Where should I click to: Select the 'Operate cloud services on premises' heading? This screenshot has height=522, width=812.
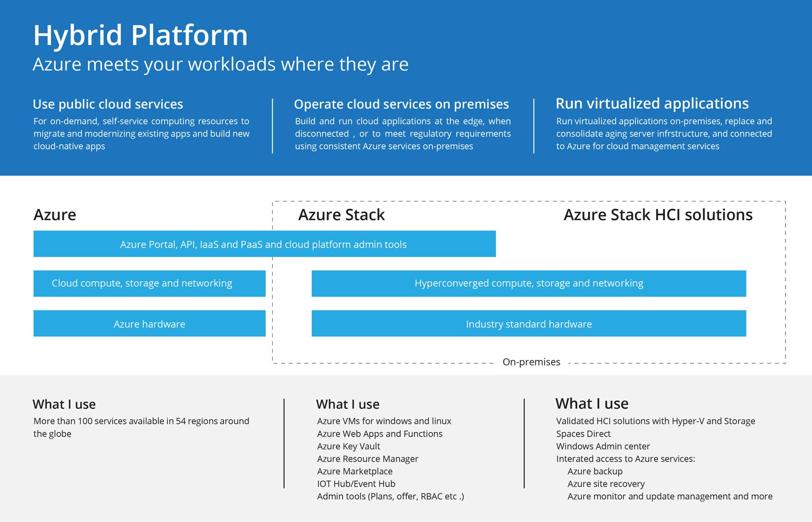tap(401, 104)
